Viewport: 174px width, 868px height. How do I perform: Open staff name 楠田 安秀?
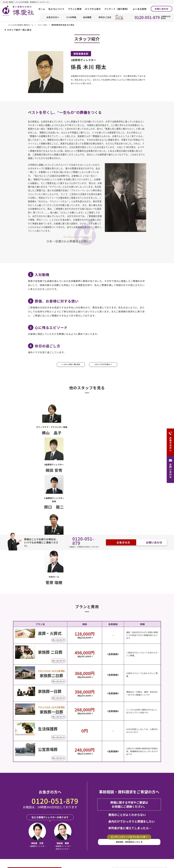(54, 470)
